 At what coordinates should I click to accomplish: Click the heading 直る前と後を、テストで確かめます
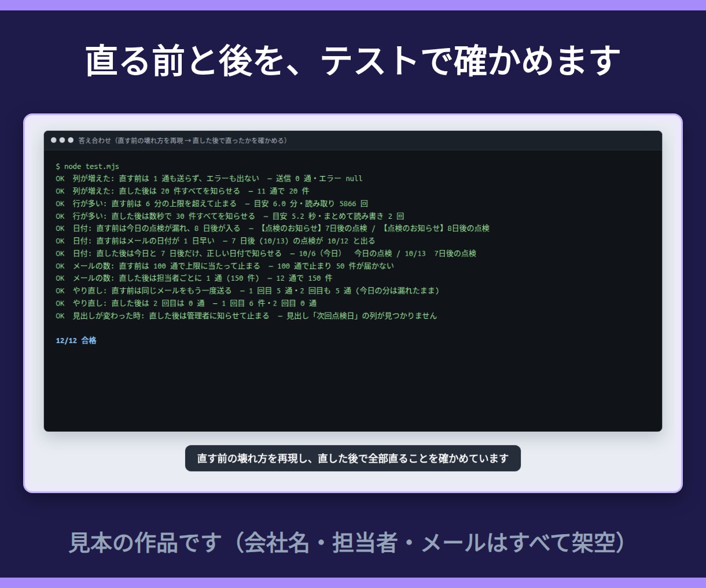click(353, 61)
